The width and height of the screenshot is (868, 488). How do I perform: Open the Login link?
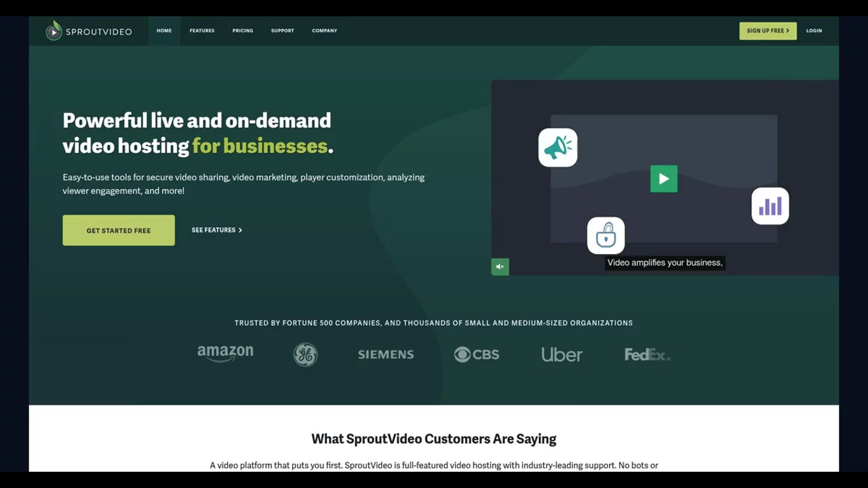[814, 30]
